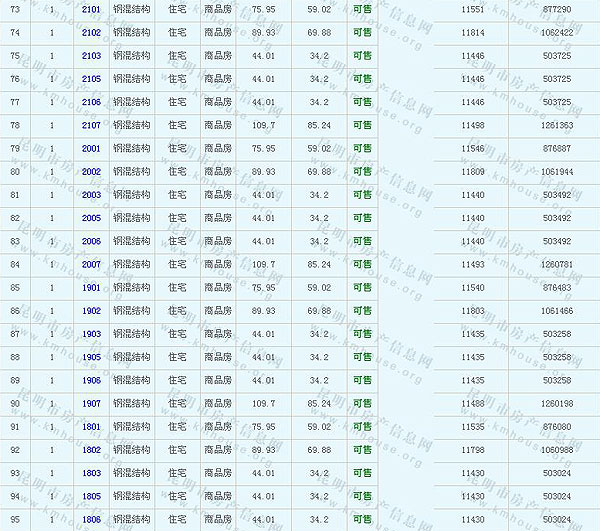Click 可售 status for room 2003
Viewport: 600px width, 531px height.
coord(361,195)
